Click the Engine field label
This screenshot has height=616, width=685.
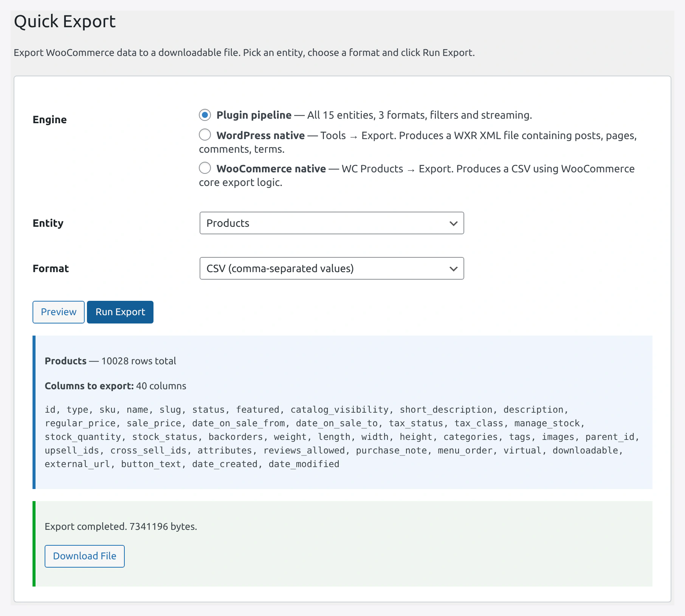click(x=50, y=120)
